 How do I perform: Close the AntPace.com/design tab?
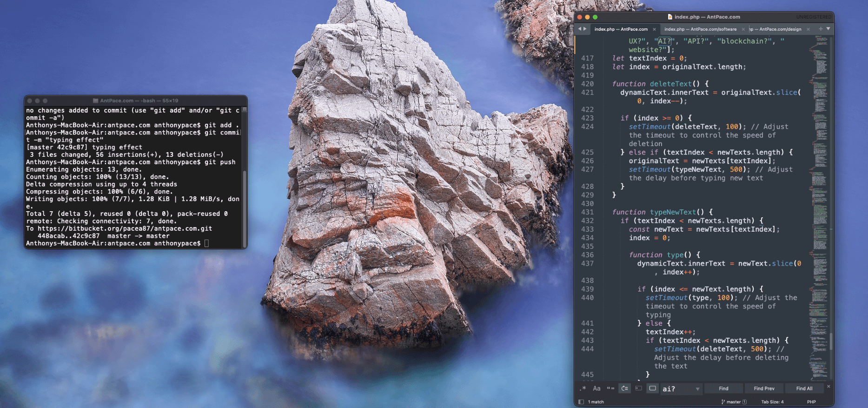click(x=808, y=29)
